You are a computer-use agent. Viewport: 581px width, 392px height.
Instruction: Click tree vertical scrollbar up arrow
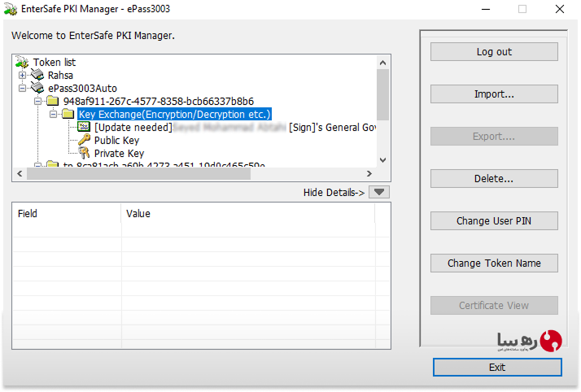(382, 63)
